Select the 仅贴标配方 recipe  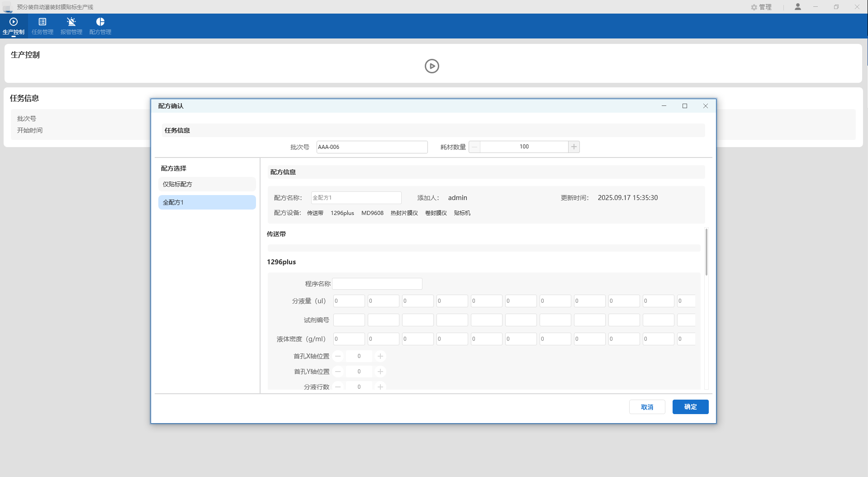click(x=207, y=184)
